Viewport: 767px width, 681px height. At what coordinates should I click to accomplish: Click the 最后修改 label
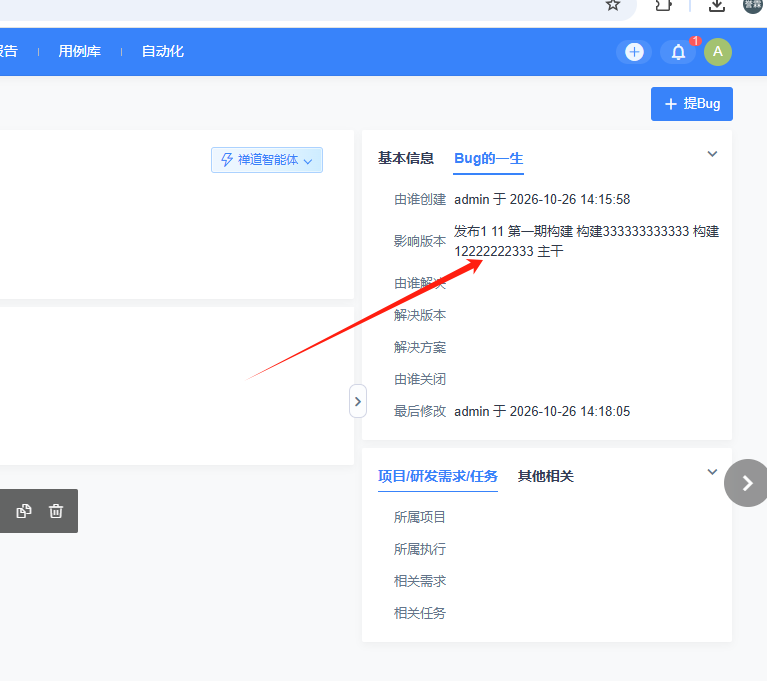click(420, 411)
